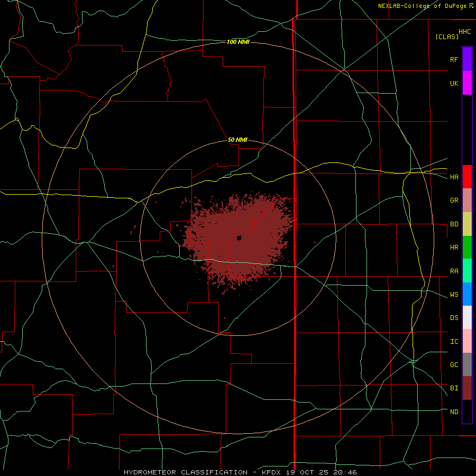Click the ND legend label
This screenshot has width=476, height=476.
454,412
